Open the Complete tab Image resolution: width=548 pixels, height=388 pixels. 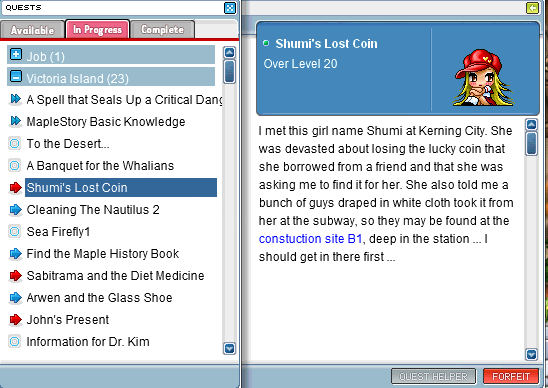[x=163, y=30]
